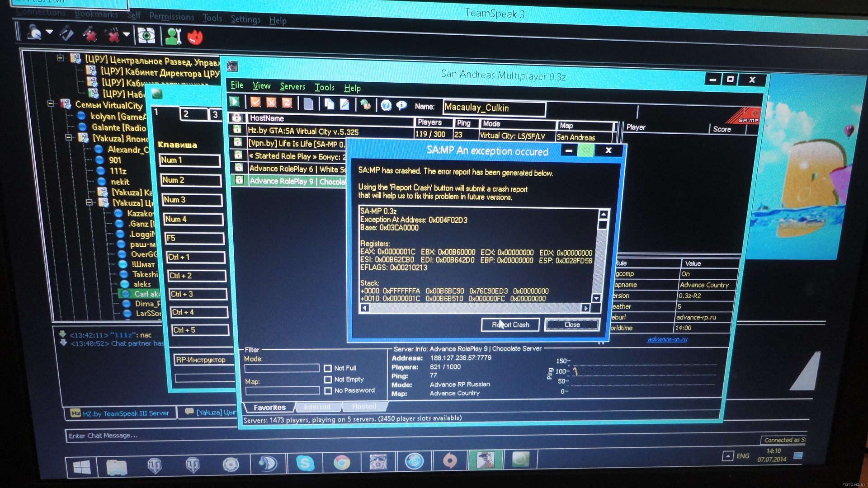Click crash report horizontal scrollbar right arrow
Screen dimensions: 868x488
coord(585,308)
